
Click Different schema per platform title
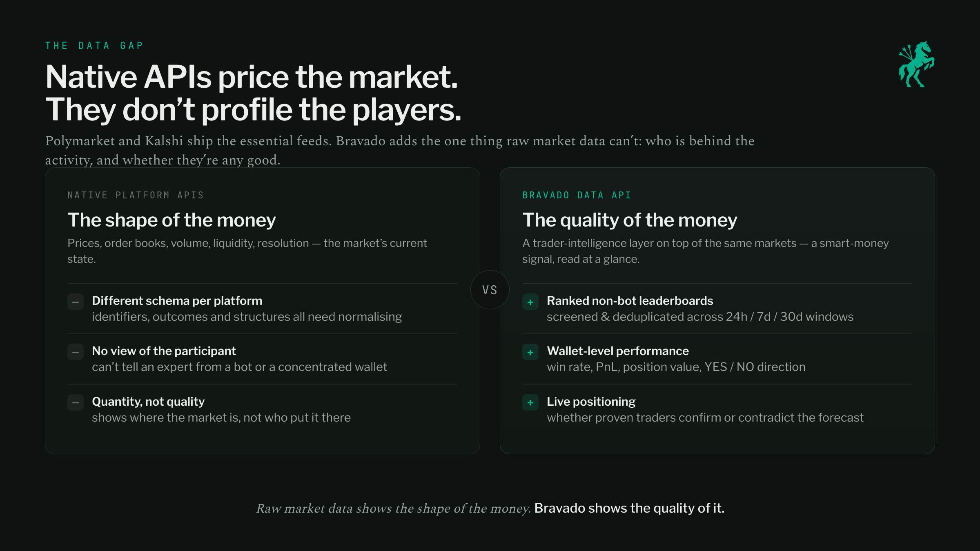pyautogui.click(x=177, y=301)
